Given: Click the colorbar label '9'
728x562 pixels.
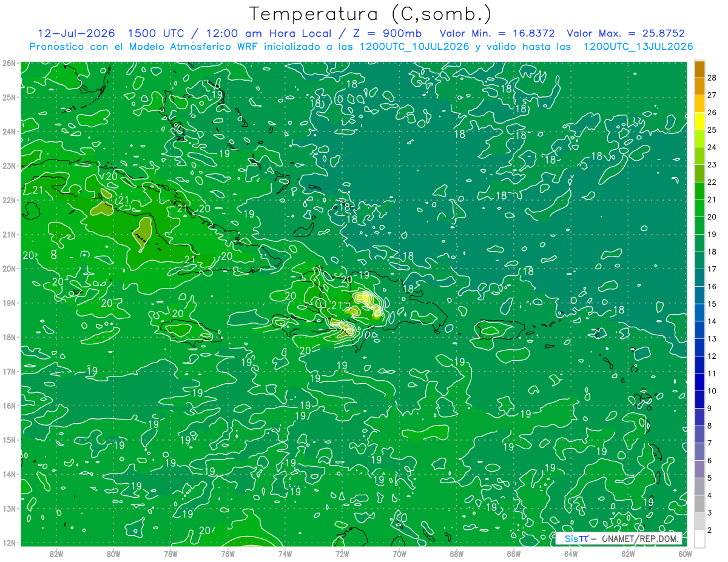Looking at the screenshot, I should point(710,409).
